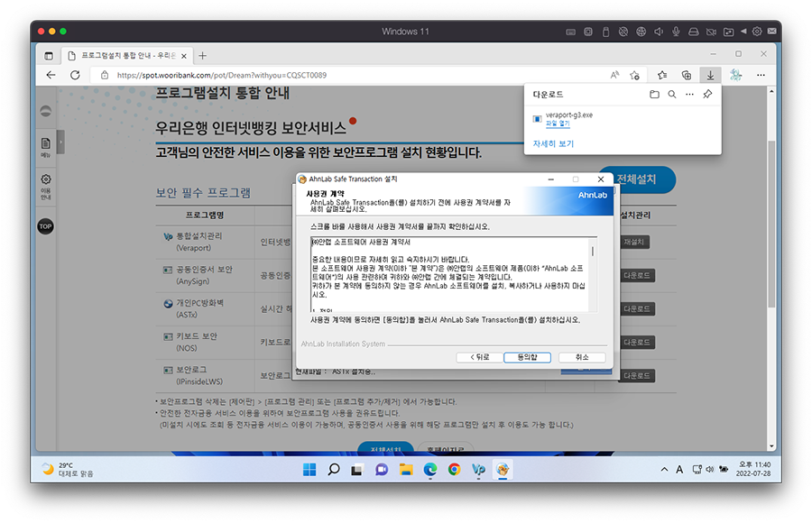
Task: Open a new browser tab
Action: [x=202, y=55]
